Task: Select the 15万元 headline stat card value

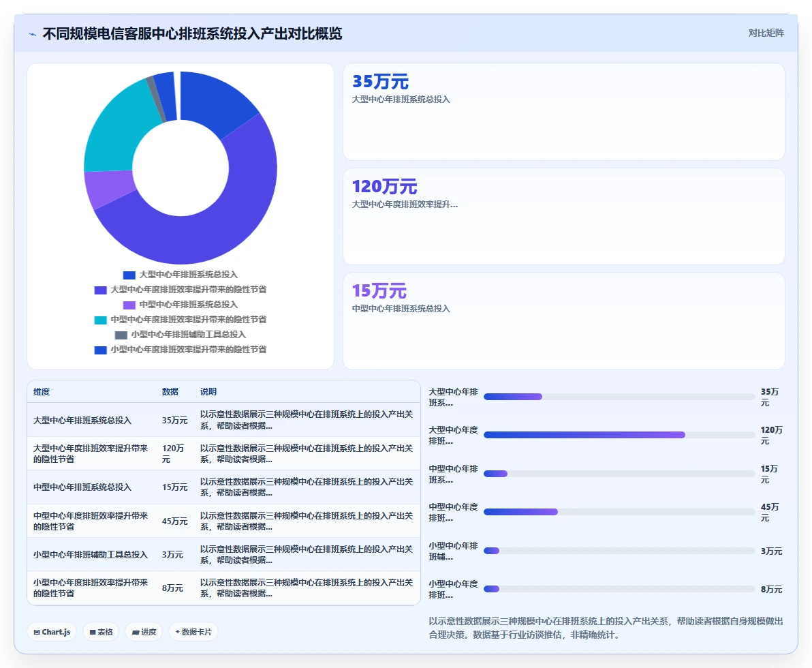Action: (x=379, y=291)
